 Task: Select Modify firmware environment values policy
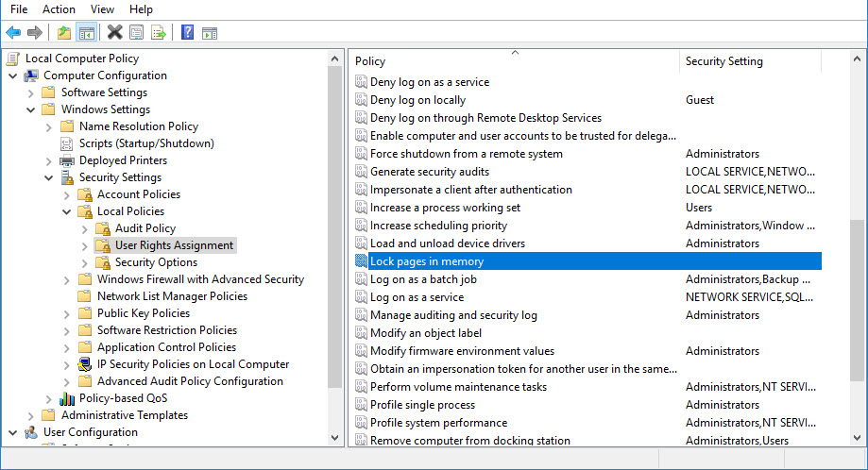[x=462, y=351]
